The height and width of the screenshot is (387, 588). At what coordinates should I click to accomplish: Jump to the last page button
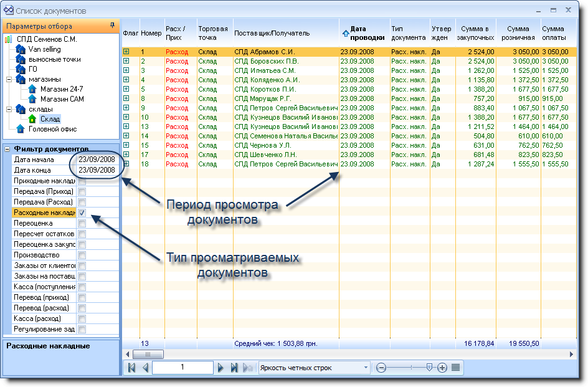pos(234,368)
